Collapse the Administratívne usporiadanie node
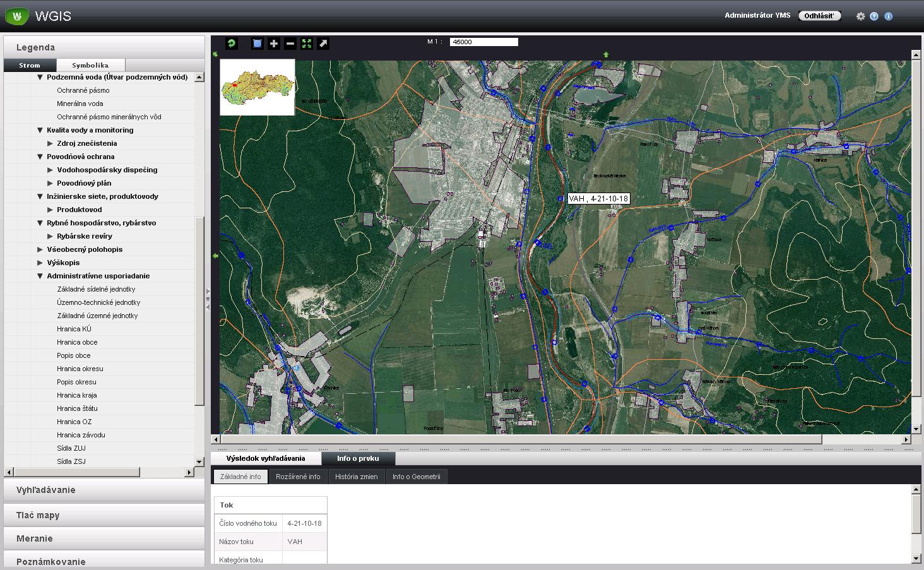The image size is (924, 570). [40, 276]
